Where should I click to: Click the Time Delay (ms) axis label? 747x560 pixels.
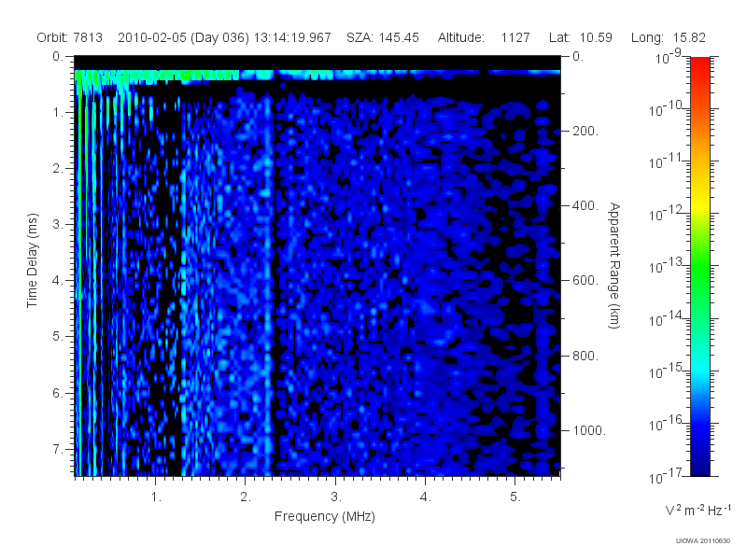point(32,260)
